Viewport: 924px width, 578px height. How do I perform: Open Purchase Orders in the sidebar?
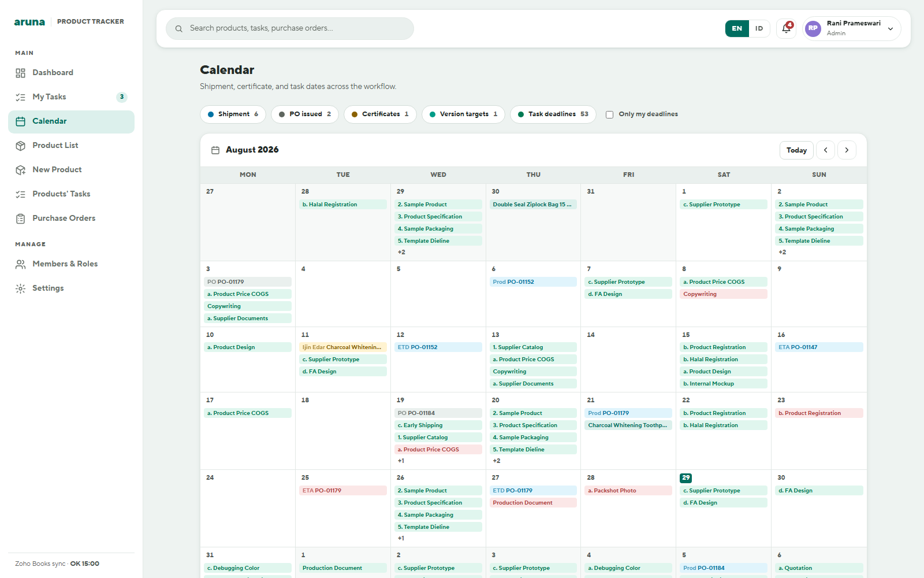[x=71, y=218]
